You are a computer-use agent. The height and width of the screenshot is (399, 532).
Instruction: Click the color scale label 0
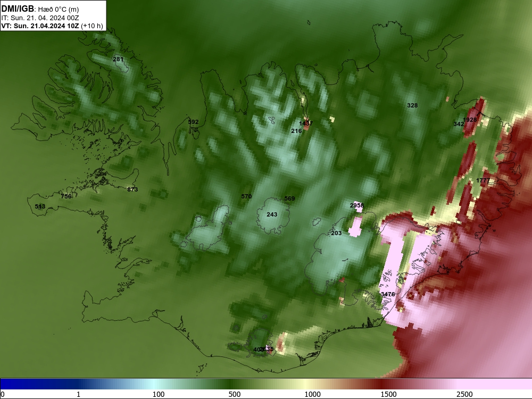coord(3,394)
